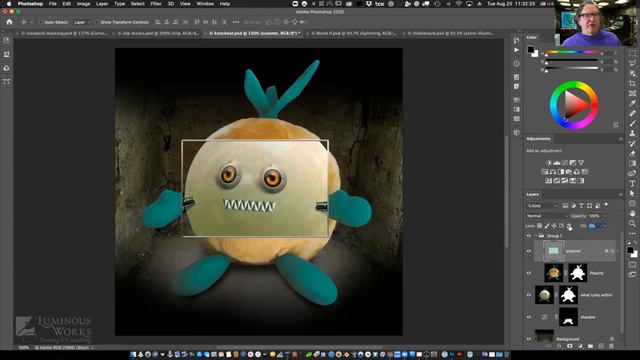The image size is (640, 360).
Task: Click the layer style fx icon at Layers panel bottom
Action: click(x=559, y=346)
